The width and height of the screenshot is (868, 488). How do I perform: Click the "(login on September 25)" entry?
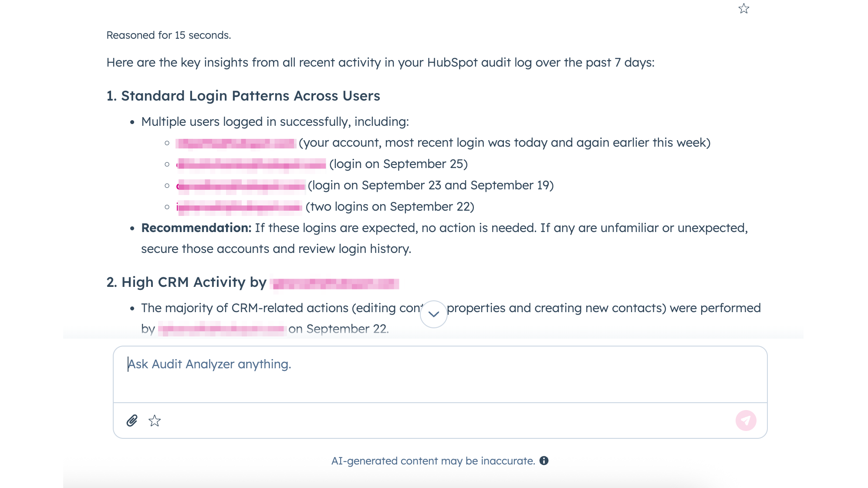pos(399,164)
